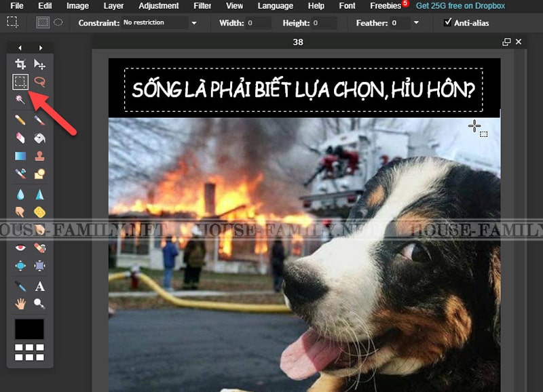The image size is (543, 392).
Task: Open the Layer menu
Action: (113, 6)
